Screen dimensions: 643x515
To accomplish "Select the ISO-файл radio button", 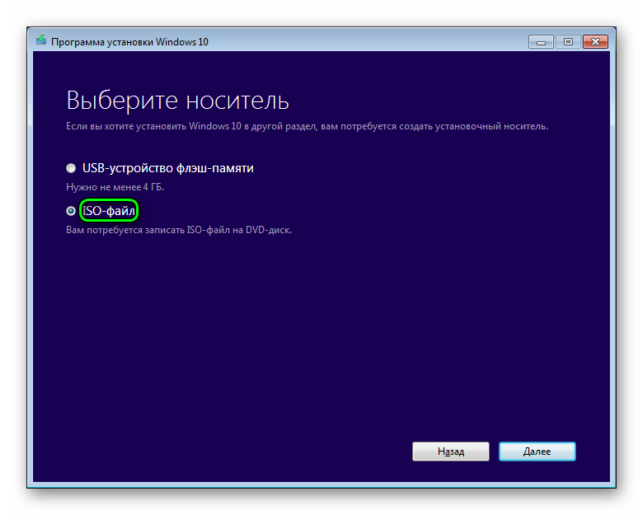I will point(71,211).
